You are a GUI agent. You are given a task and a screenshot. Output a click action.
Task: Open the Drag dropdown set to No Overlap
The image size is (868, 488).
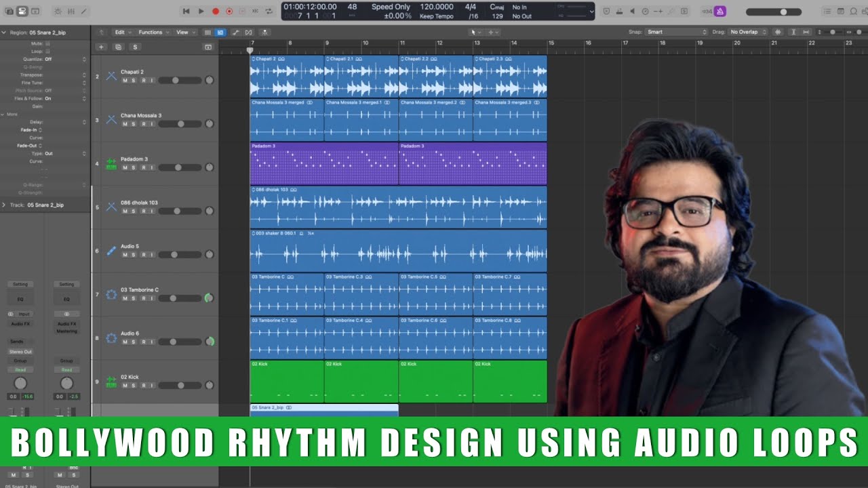pyautogui.click(x=748, y=32)
